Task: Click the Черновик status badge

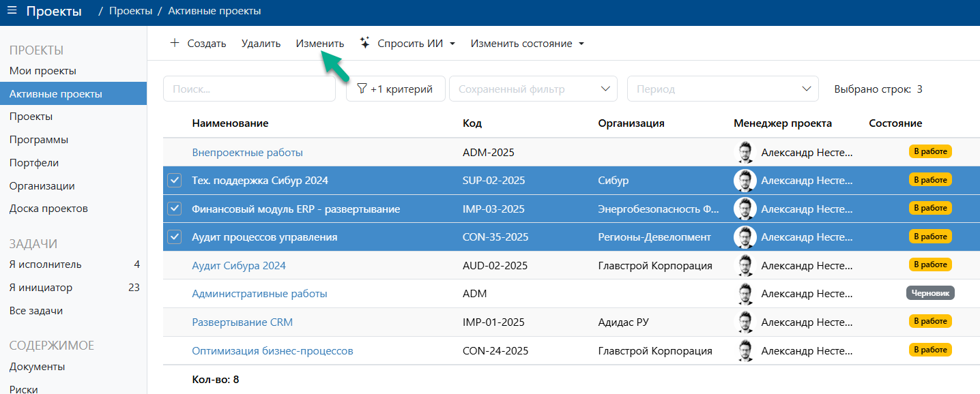Action: (931, 292)
